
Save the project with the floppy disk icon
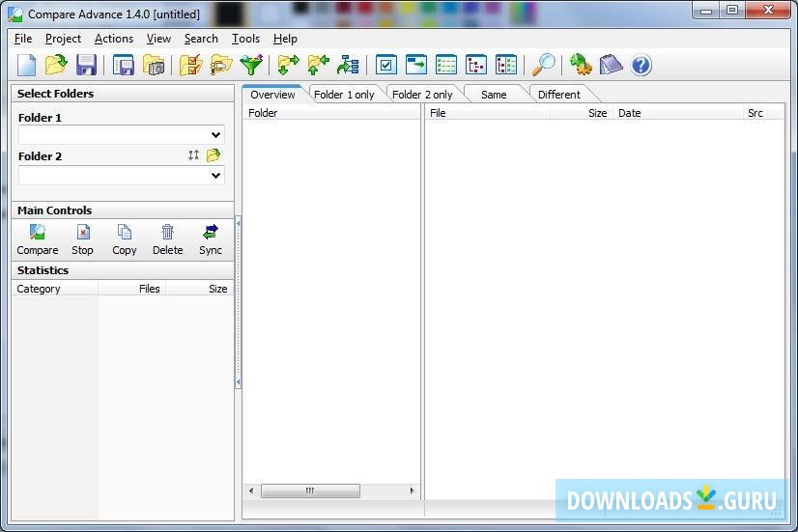click(87, 65)
